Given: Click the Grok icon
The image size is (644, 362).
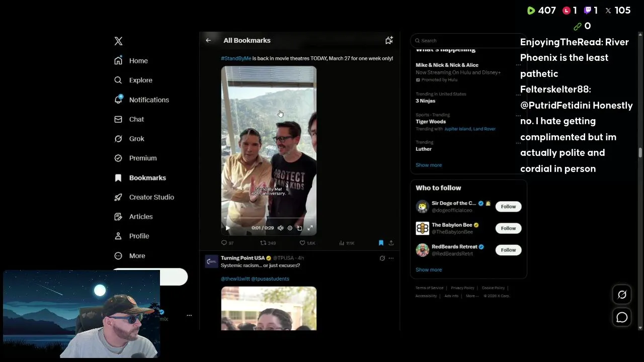Looking at the screenshot, I should pyautogui.click(x=118, y=139).
